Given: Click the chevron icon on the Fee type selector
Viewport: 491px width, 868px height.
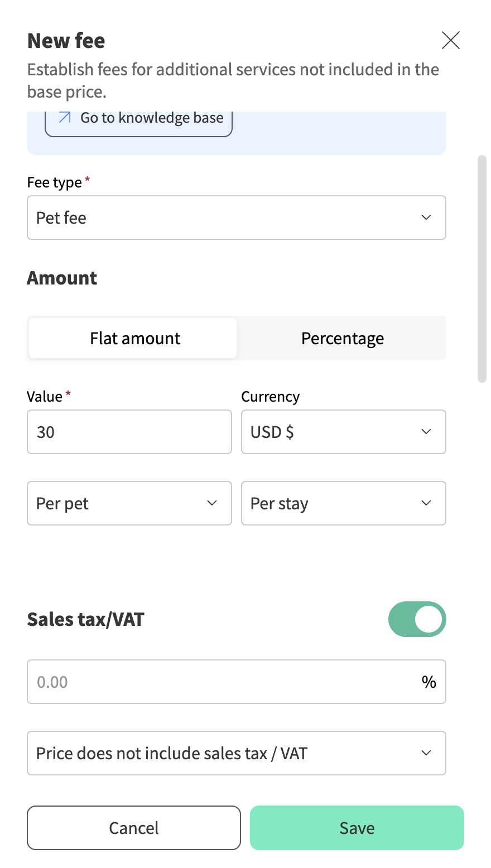Looking at the screenshot, I should pos(426,218).
